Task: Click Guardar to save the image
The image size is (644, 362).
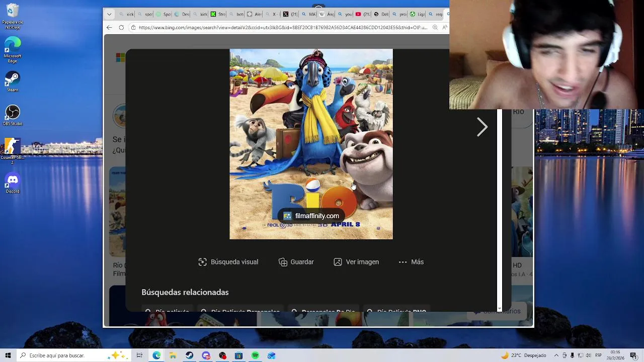Action: click(296, 262)
